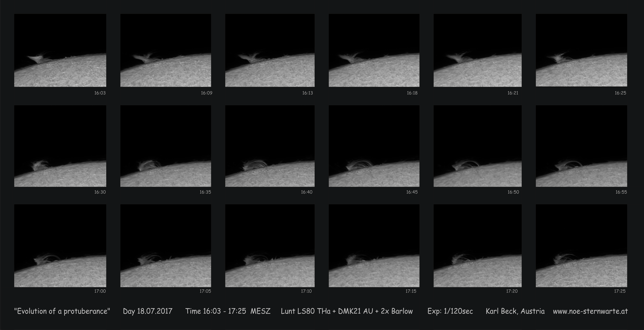Image resolution: width=644 pixels, height=330 pixels.
Task: Select the solar frame captured at 16:13
Action: click(x=270, y=50)
